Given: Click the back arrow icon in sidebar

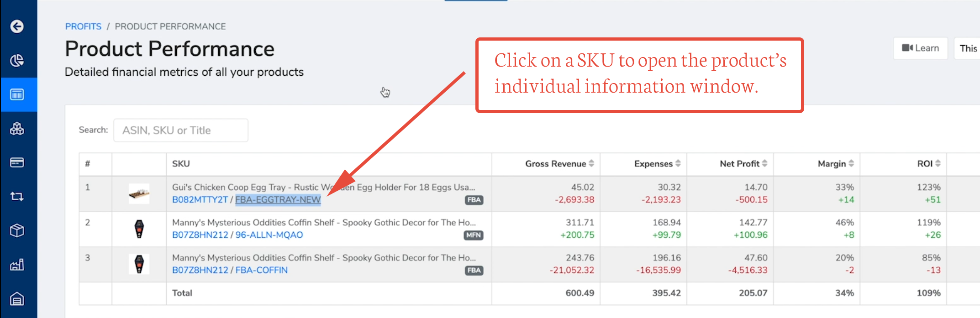Looking at the screenshot, I should 17,26.
